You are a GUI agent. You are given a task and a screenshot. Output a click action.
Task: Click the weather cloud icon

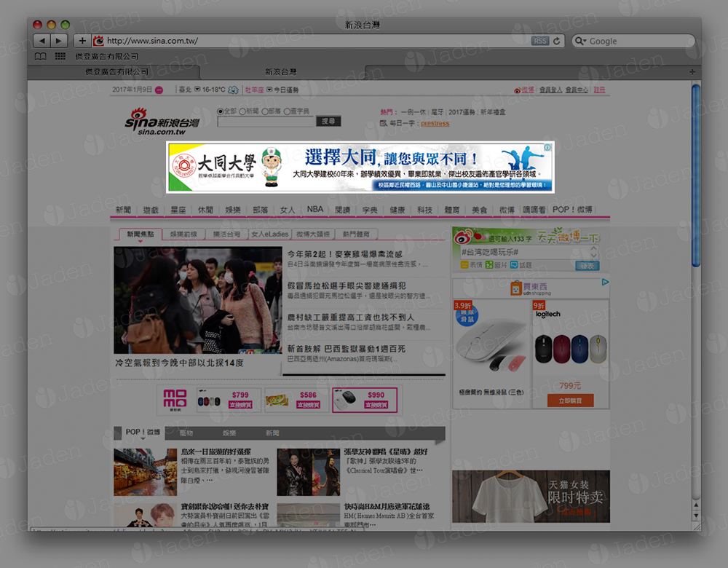(233, 90)
